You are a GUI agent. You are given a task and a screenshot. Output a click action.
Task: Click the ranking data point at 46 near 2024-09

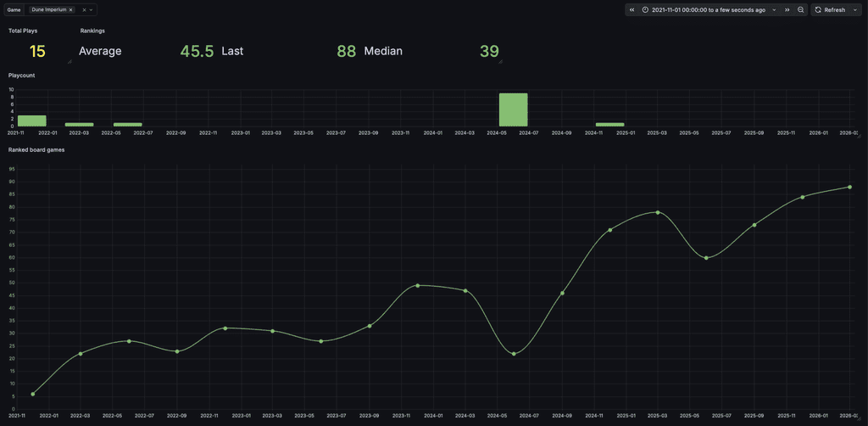click(x=563, y=293)
